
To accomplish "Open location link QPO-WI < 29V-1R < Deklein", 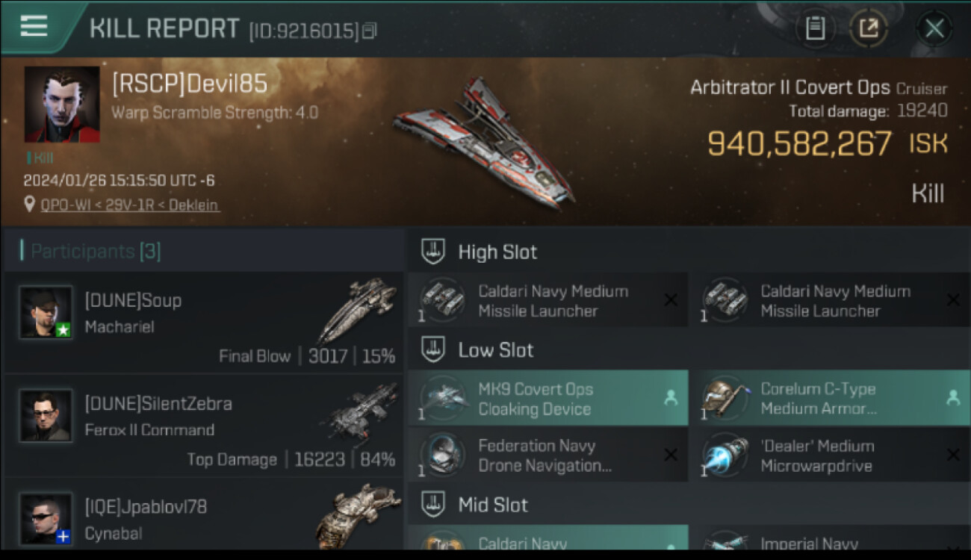I will point(130,205).
